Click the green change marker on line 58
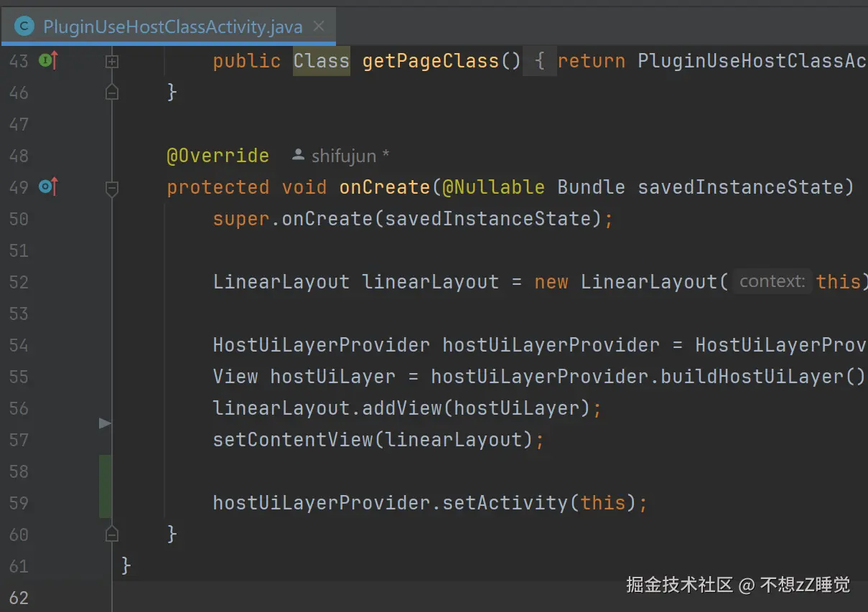868x612 pixels. click(x=105, y=486)
